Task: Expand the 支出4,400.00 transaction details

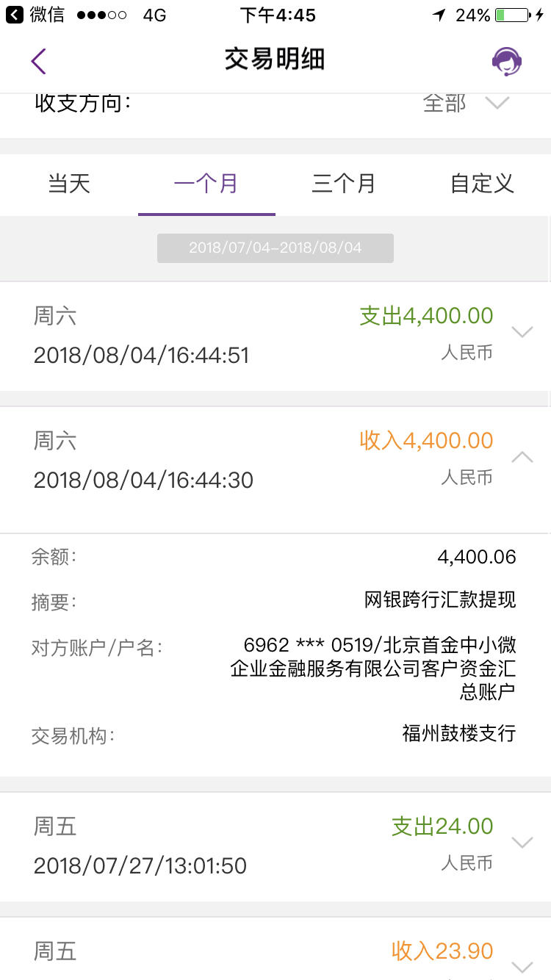Action: [522, 332]
